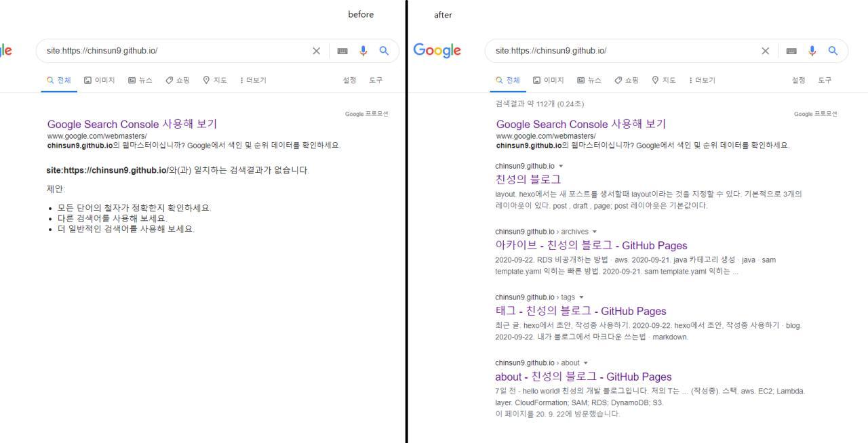Image resolution: width=868 pixels, height=443 pixels.
Task: Open the virtual keyboard in the before panel
Action: tap(342, 51)
